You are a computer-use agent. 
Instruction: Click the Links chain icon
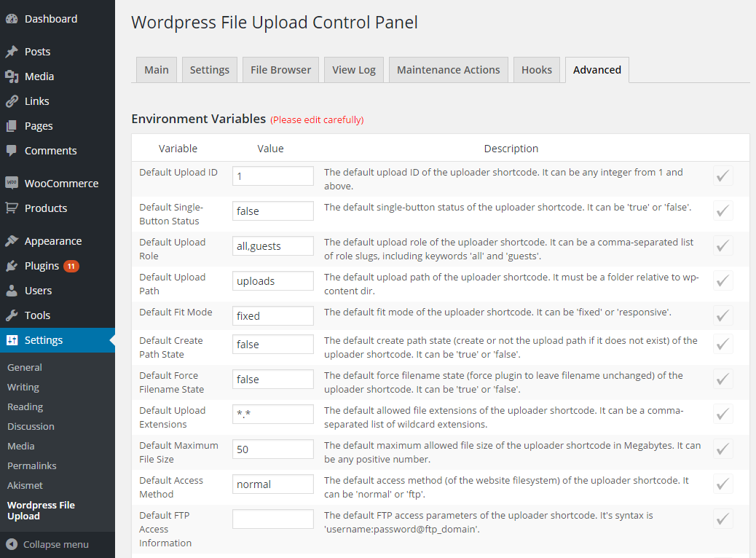pos(12,101)
